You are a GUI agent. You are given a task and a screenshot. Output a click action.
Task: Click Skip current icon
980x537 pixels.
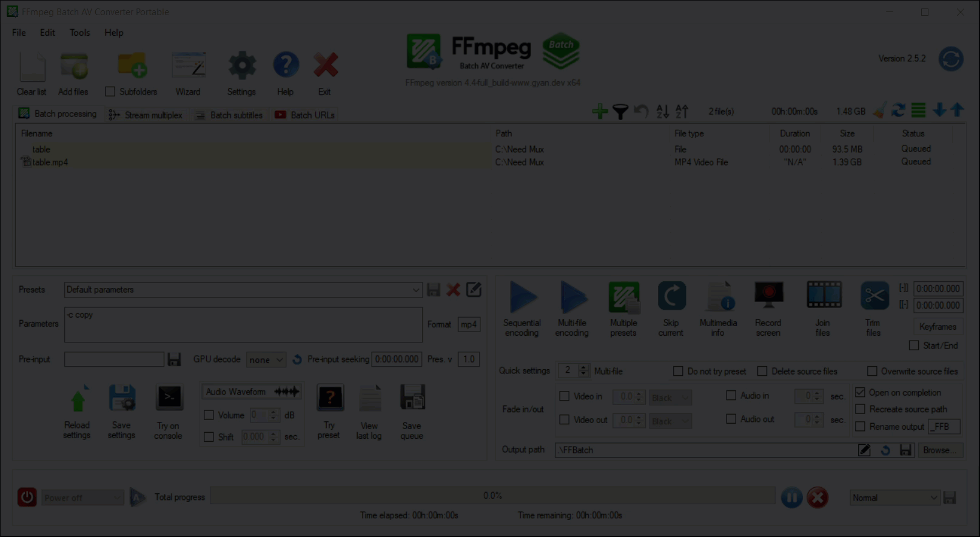(x=671, y=296)
